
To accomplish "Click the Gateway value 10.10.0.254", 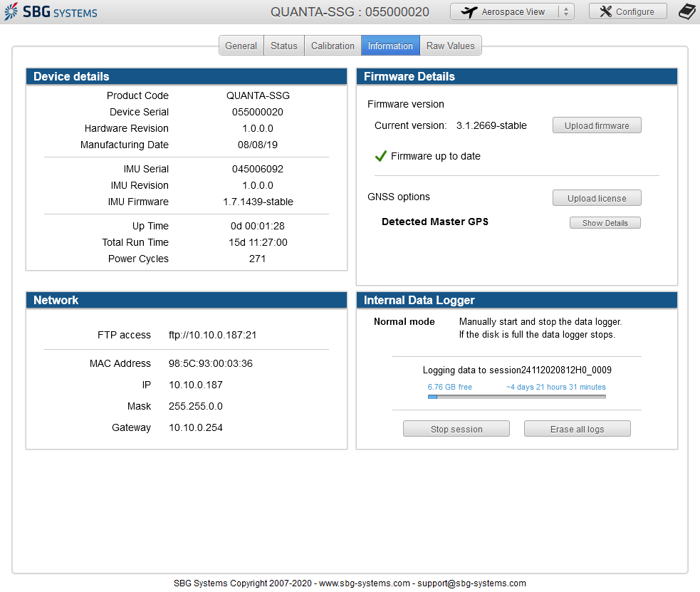I will (x=196, y=427).
